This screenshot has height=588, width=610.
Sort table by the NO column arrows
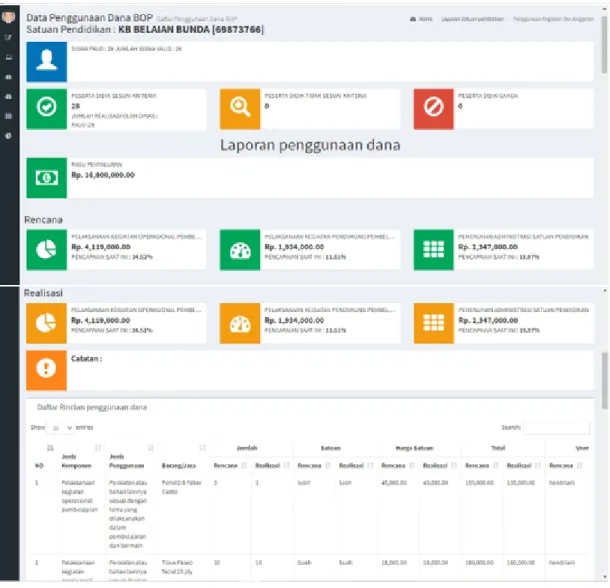(x=50, y=448)
